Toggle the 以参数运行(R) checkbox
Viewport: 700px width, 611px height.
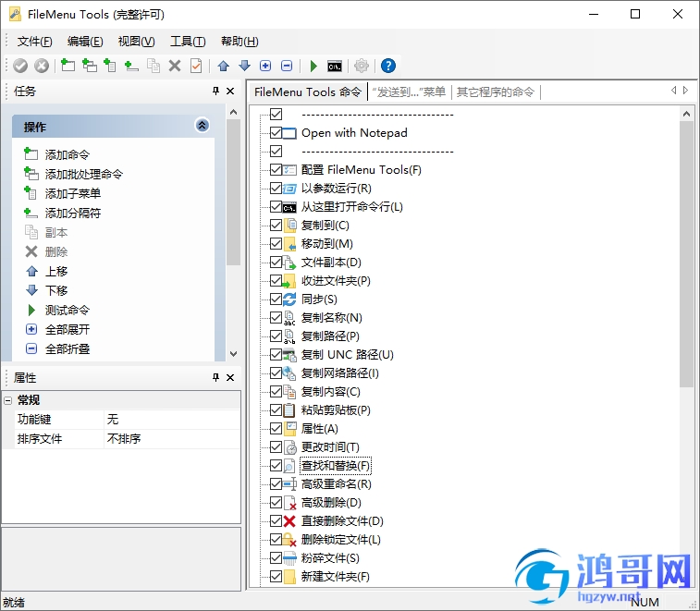pos(276,188)
